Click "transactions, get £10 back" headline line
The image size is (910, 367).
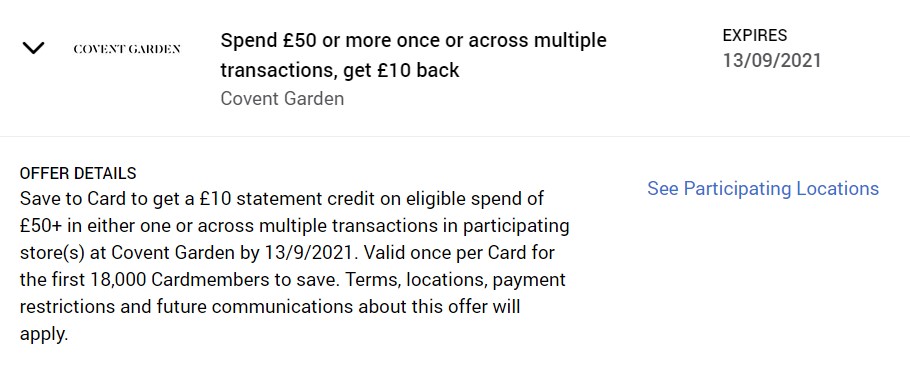[x=340, y=70]
